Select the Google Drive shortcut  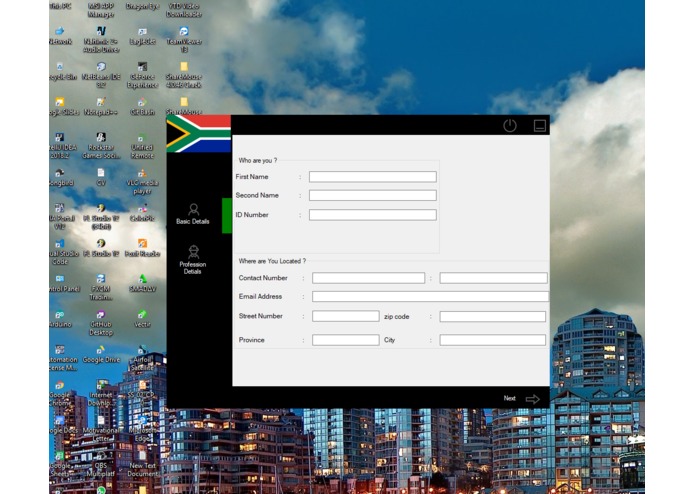click(x=101, y=354)
